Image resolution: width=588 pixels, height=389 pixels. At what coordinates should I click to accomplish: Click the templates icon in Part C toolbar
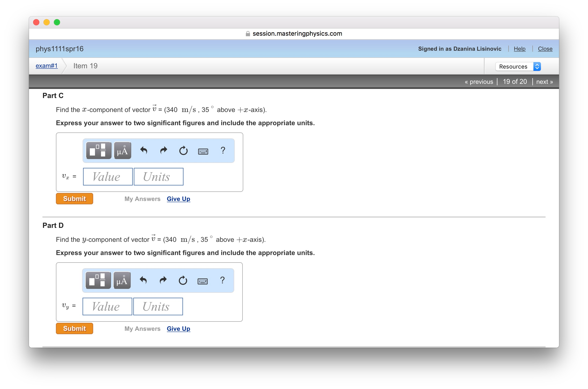pos(98,151)
